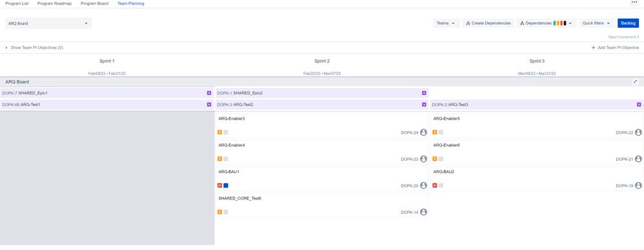Open the SHARED_CORE_Test6 card
Viewport: 644px width, 250px height.
(321, 205)
